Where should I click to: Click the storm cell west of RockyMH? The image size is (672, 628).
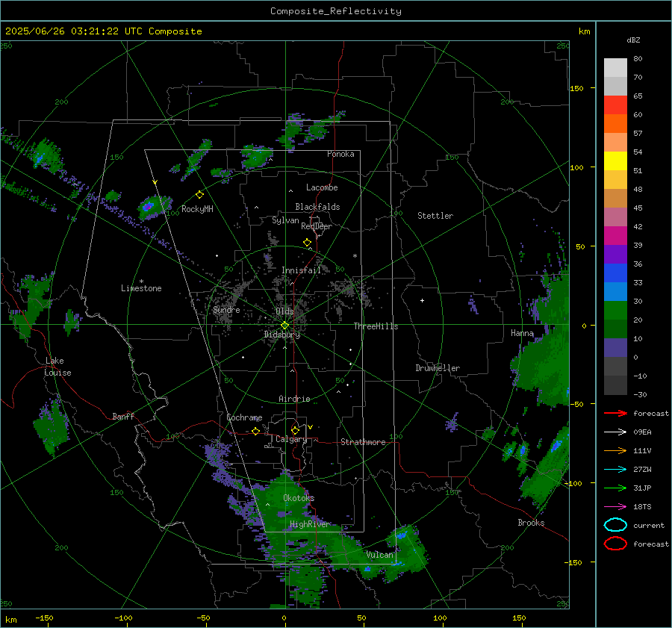[x=153, y=207]
